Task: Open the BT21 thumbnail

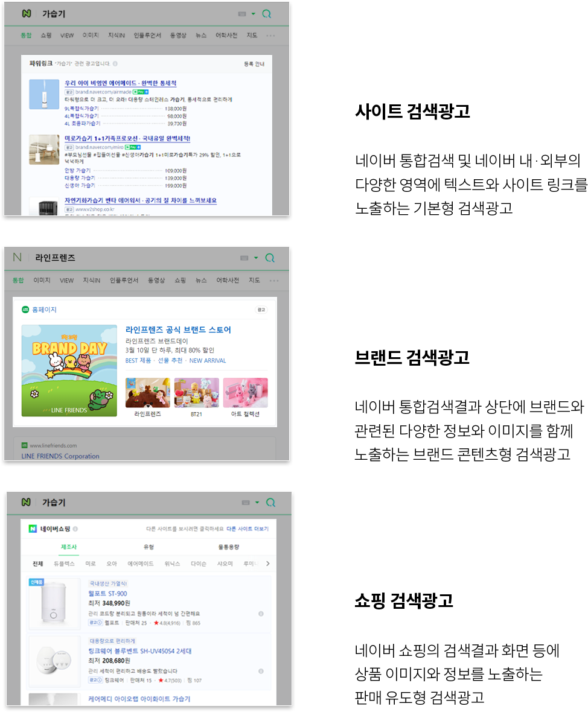Action: coord(196,393)
